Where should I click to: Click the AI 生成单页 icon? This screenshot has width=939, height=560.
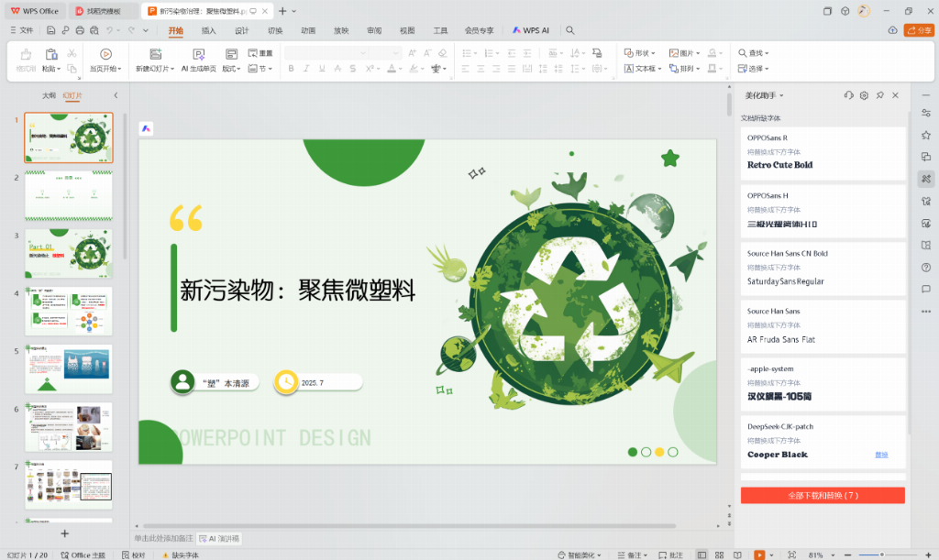pyautogui.click(x=198, y=54)
